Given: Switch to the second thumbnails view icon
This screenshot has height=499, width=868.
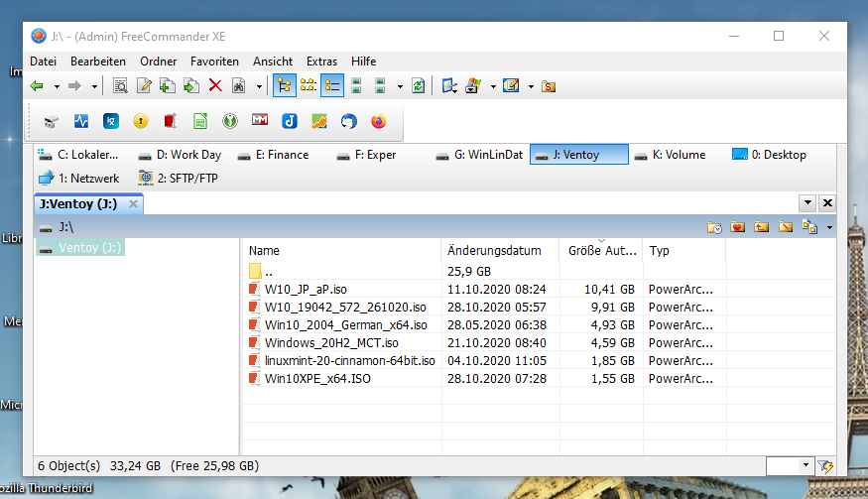Looking at the screenshot, I should 380,86.
